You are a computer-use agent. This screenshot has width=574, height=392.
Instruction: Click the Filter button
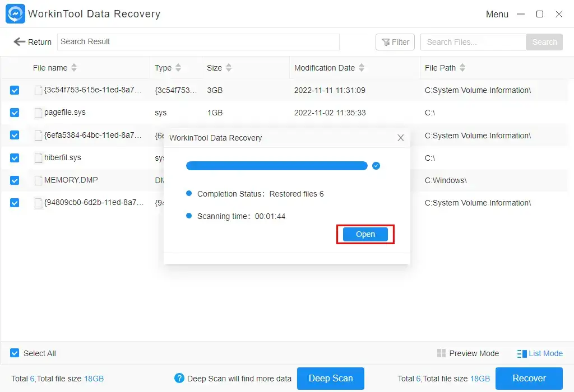[x=395, y=42]
